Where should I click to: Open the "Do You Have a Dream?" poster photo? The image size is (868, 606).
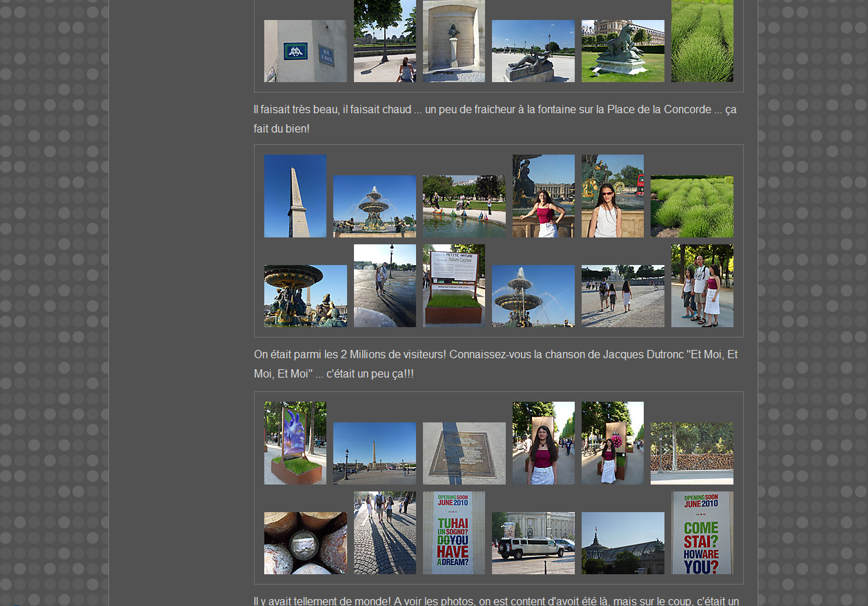453,533
